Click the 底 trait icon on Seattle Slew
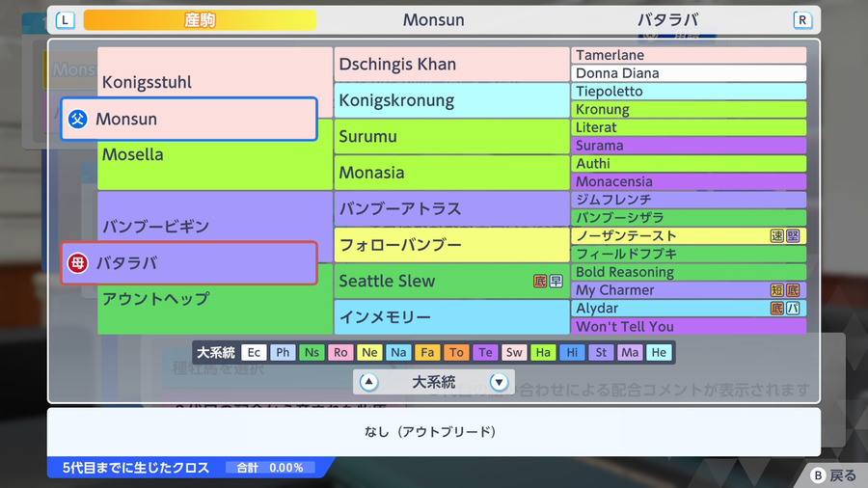868x488 pixels. point(540,281)
